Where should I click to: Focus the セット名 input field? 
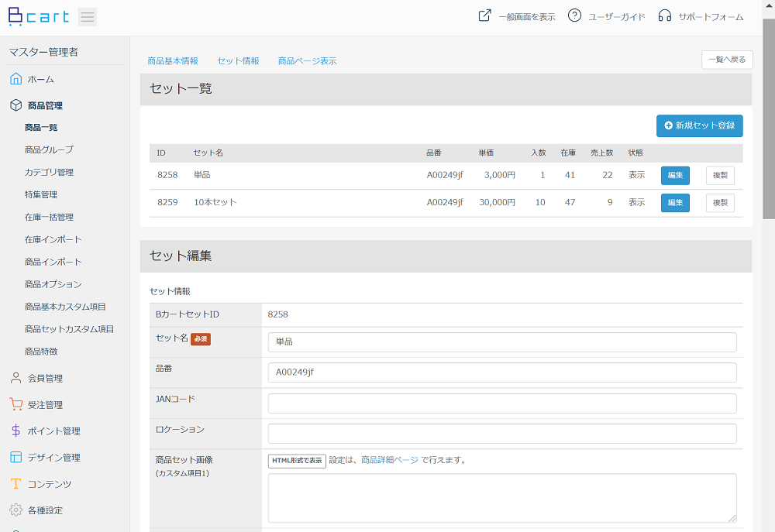502,342
